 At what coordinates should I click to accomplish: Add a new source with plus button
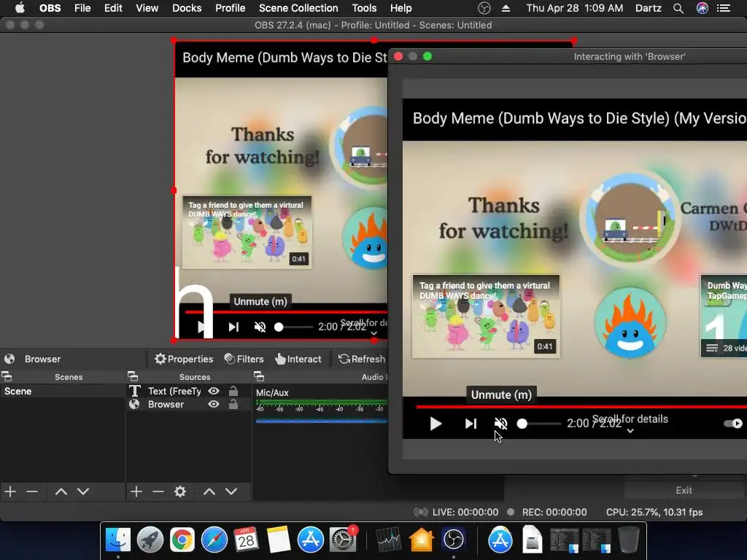pyautogui.click(x=136, y=491)
